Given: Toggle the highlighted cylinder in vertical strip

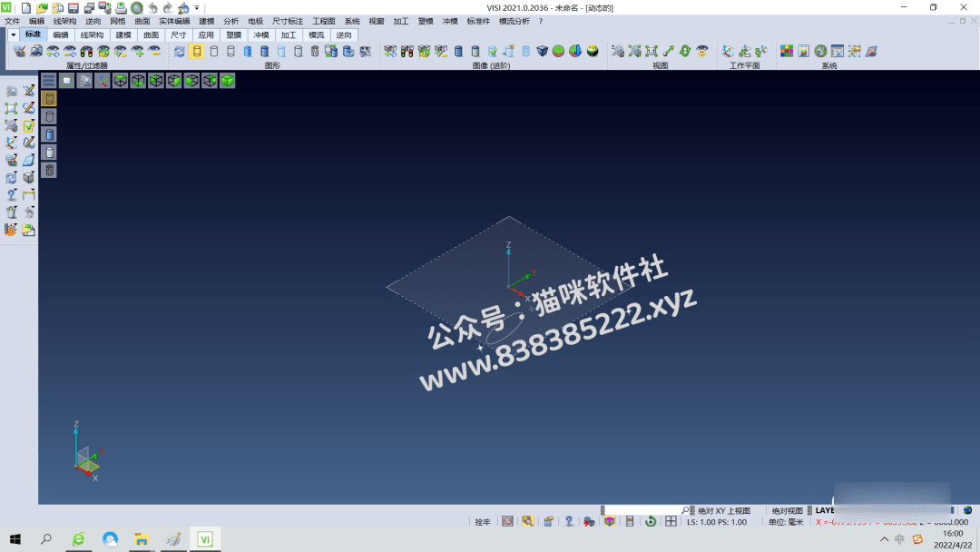Looking at the screenshot, I should 49,99.
